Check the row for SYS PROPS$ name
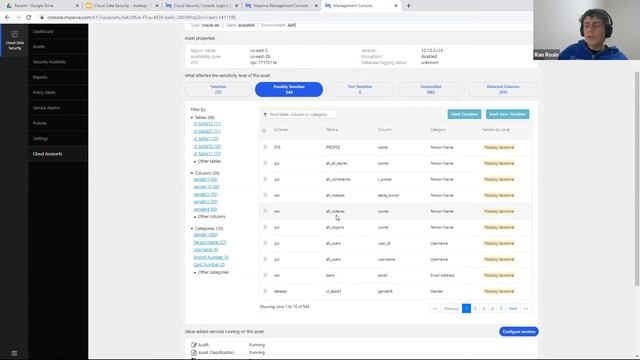The height and width of the screenshot is (360, 640). pos(265,147)
